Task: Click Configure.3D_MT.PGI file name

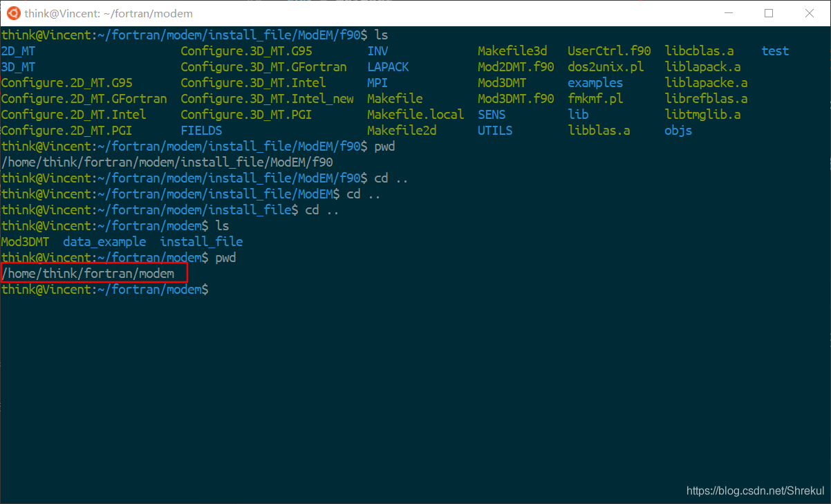Action: pos(247,114)
